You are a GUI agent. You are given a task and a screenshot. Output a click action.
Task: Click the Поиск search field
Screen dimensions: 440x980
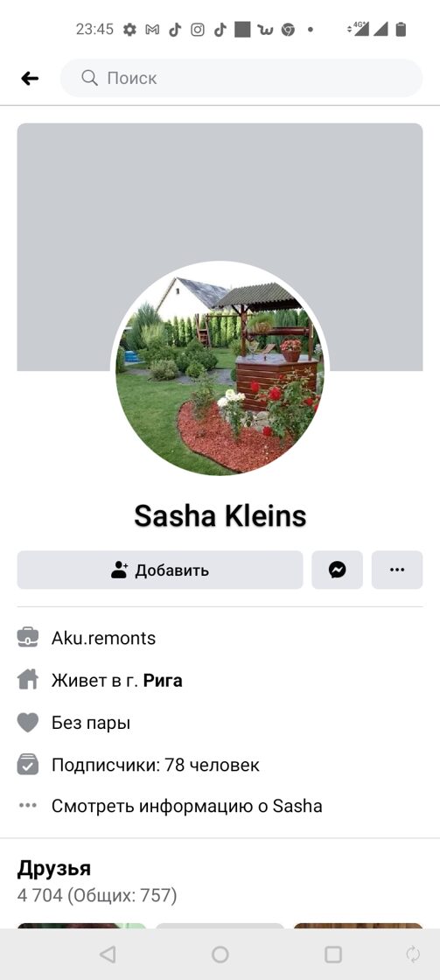pyautogui.click(x=241, y=78)
